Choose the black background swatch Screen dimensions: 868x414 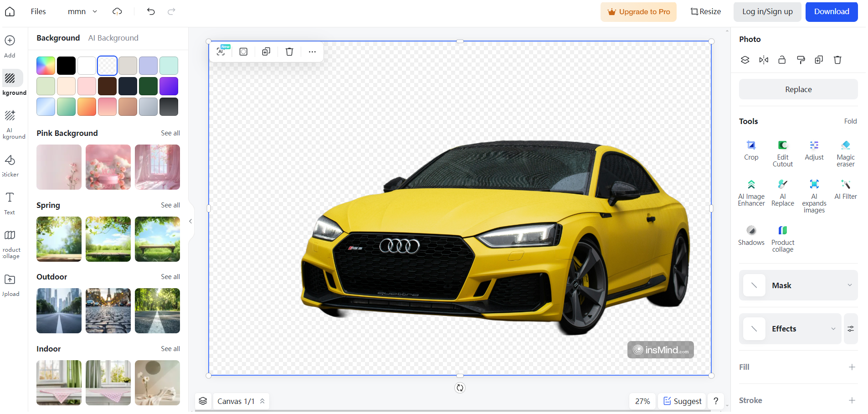(x=66, y=66)
